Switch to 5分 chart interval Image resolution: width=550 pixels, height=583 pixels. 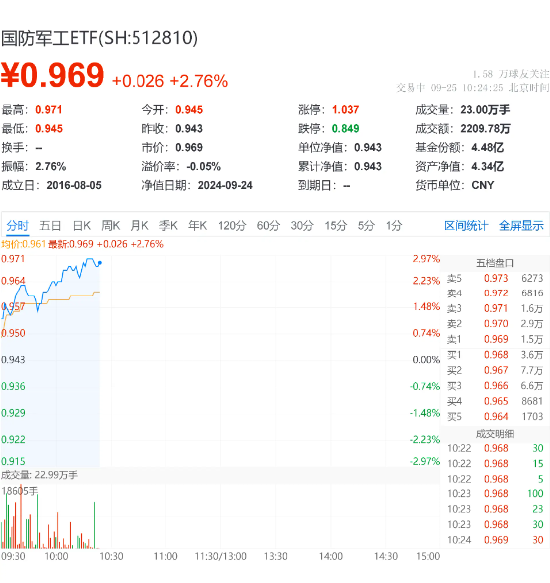(x=366, y=225)
